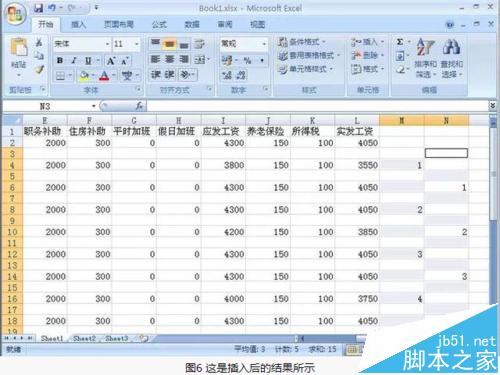The image size is (500, 375).
Task: Toggle Italic formatting
Action: [74, 61]
